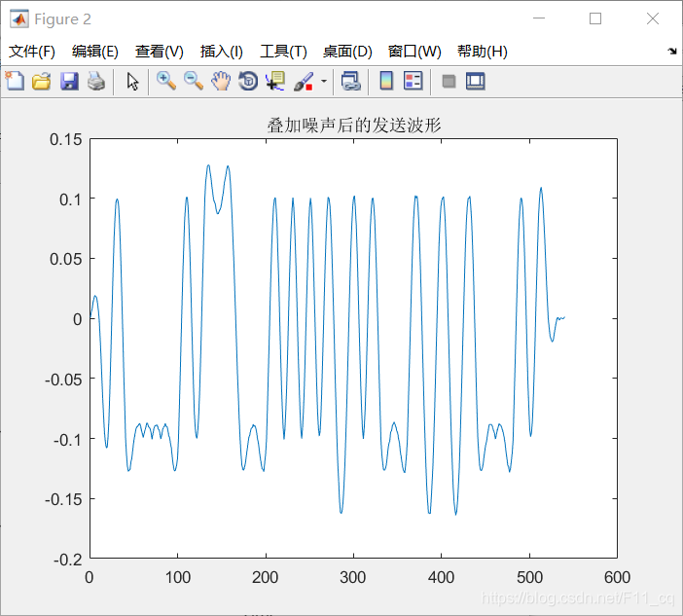Expand the Brush color dropdown arrow

[324, 81]
